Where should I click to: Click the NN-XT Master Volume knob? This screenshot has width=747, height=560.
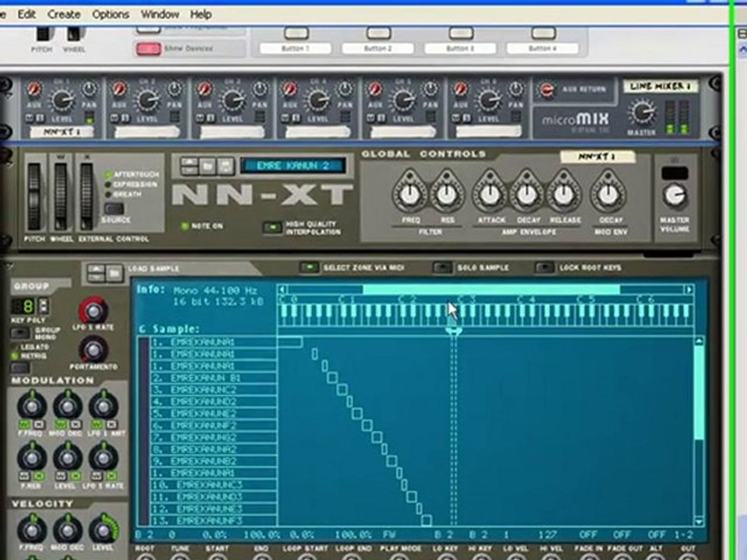pyautogui.click(x=675, y=195)
